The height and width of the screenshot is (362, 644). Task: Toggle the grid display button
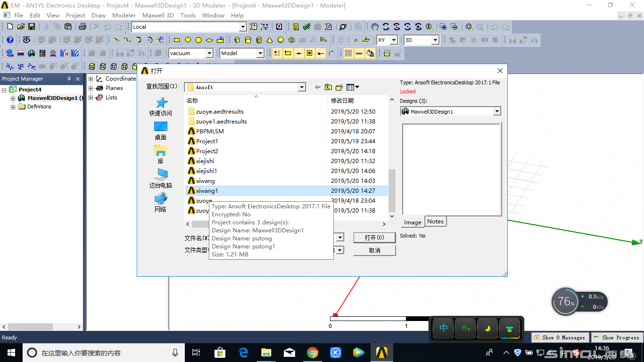348,53
